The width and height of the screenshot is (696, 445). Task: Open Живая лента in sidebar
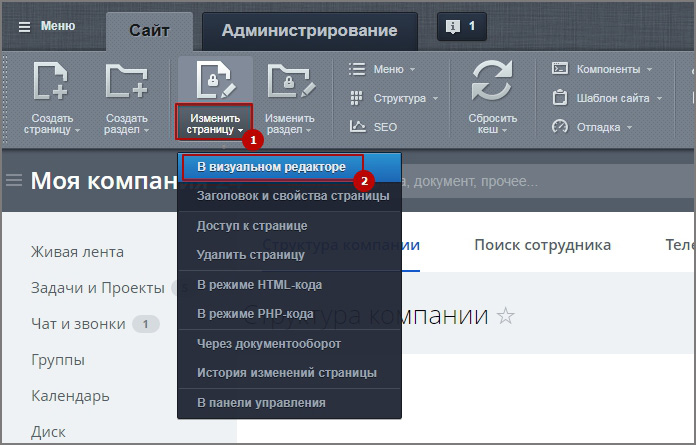77,251
